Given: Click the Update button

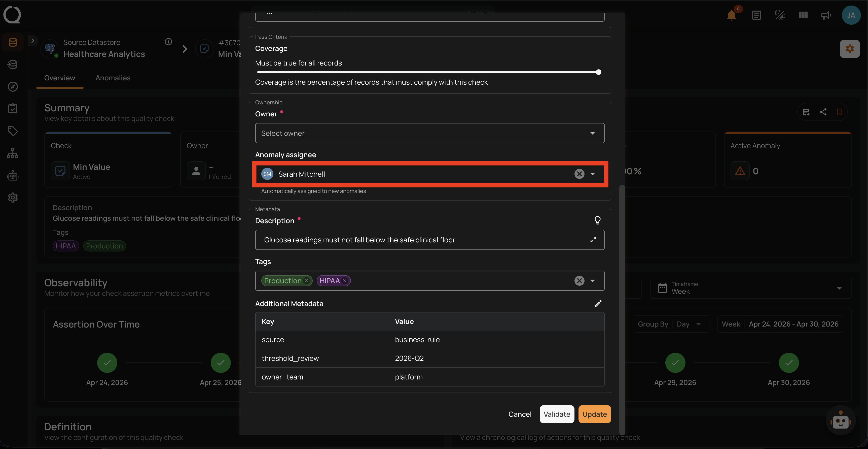Looking at the screenshot, I should coord(594,414).
